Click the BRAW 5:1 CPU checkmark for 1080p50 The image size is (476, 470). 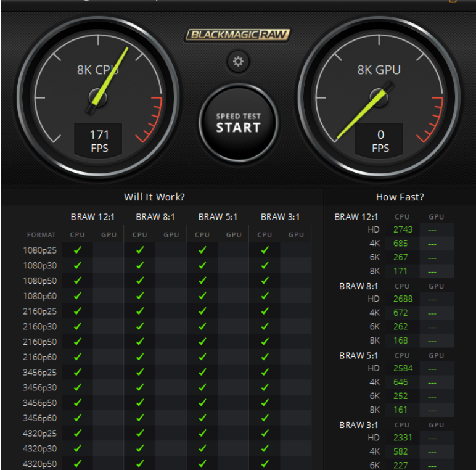click(202, 280)
